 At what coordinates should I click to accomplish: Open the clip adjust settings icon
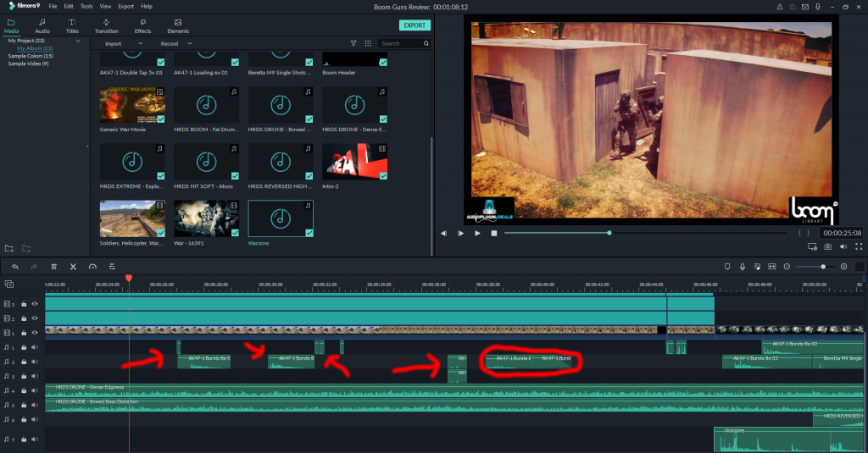[x=112, y=267]
